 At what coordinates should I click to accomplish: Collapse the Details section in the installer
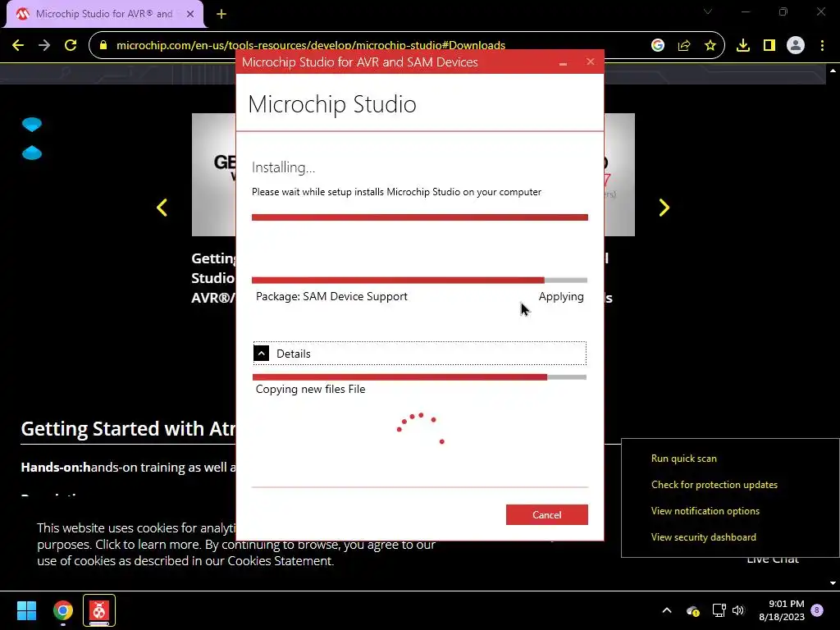coord(261,354)
